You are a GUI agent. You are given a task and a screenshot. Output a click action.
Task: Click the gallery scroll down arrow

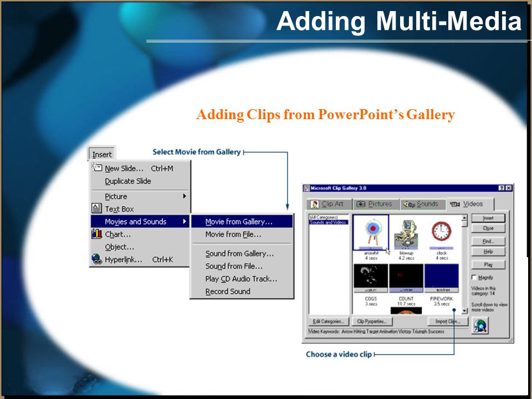(x=464, y=310)
